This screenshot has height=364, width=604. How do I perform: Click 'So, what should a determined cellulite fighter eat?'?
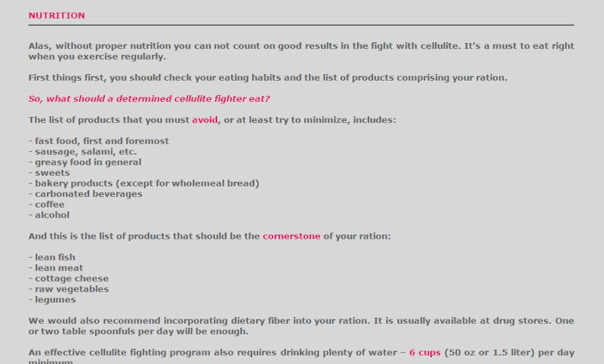pyautogui.click(x=149, y=99)
